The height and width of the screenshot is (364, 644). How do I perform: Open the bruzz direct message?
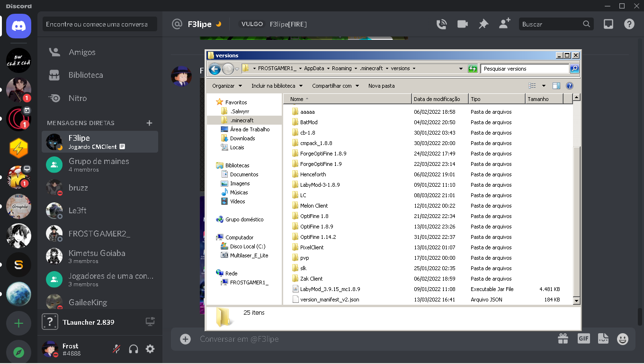pyautogui.click(x=100, y=188)
